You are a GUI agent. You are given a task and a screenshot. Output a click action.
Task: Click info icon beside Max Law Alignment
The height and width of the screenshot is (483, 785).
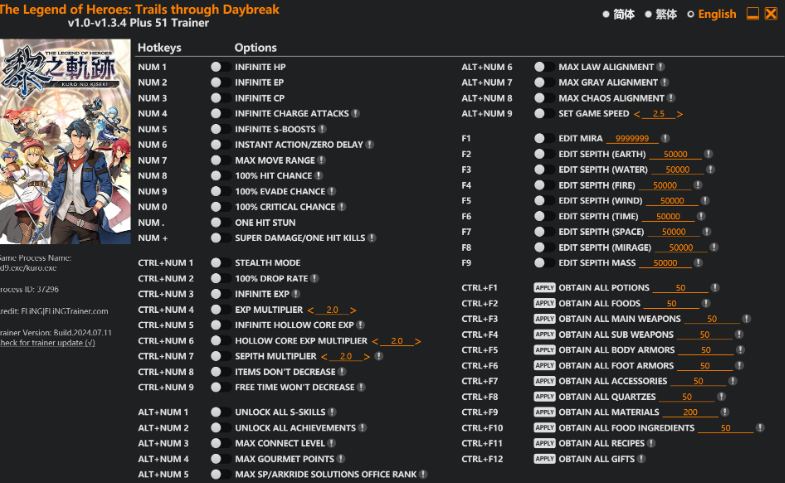661,67
